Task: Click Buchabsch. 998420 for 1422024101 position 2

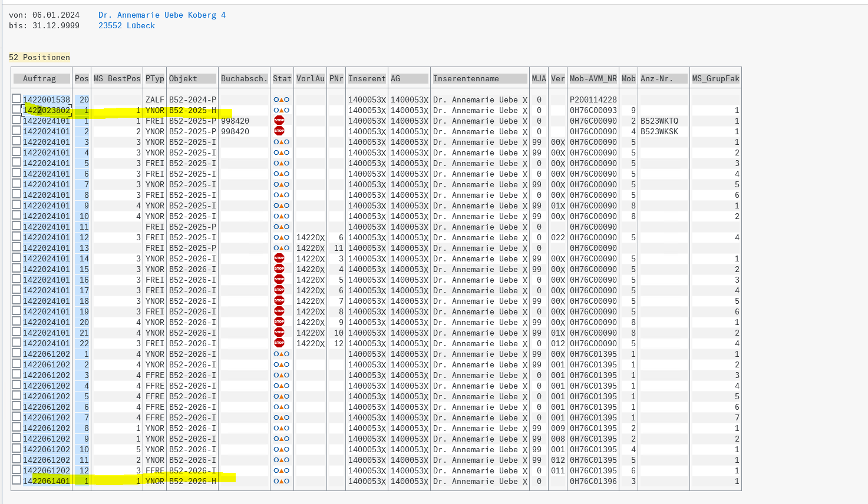Action: click(235, 131)
